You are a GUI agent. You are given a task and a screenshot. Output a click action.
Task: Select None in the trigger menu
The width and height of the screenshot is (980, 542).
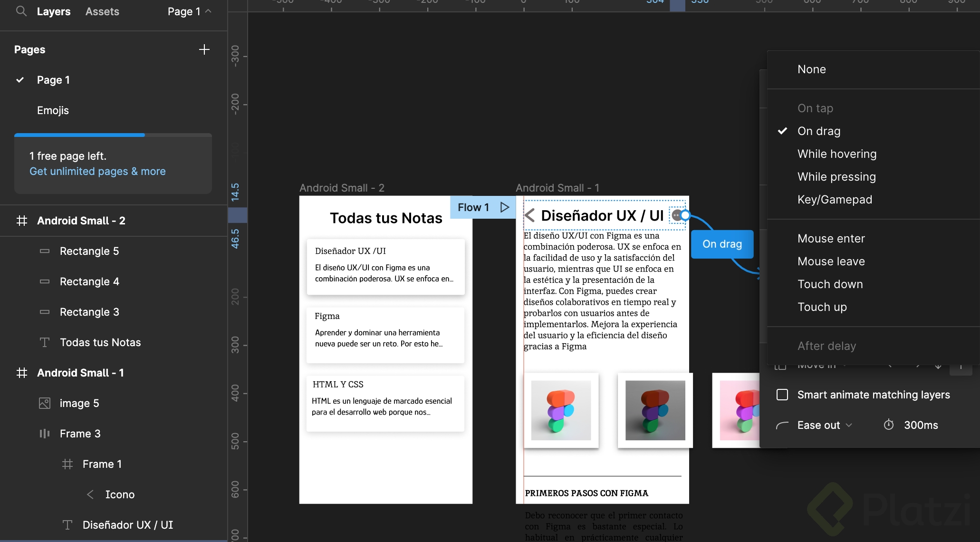click(x=811, y=69)
